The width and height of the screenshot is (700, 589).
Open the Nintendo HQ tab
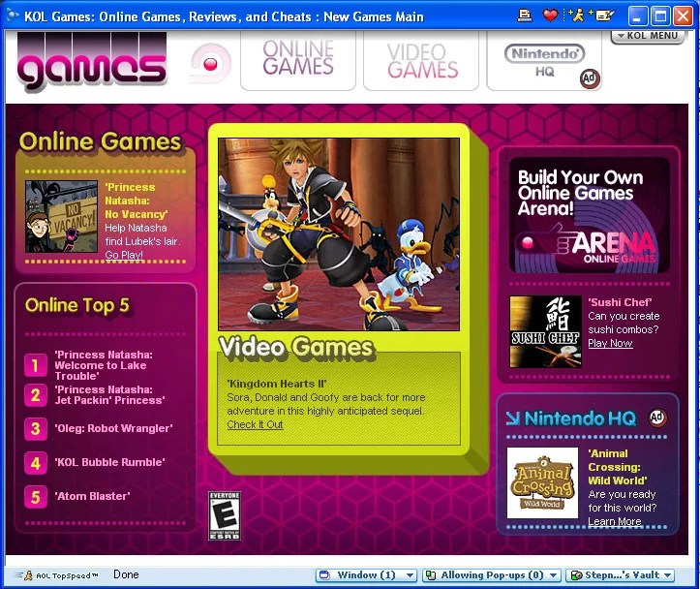(544, 60)
